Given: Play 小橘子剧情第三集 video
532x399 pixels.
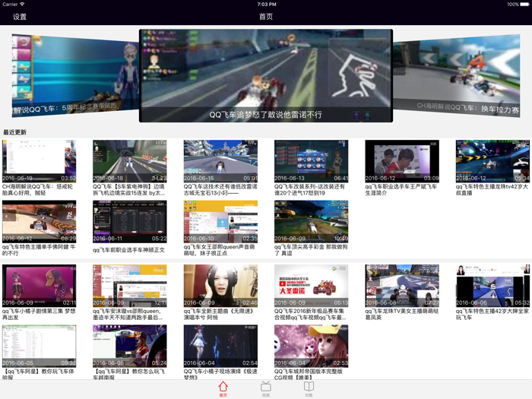Looking at the screenshot, I should (39, 285).
